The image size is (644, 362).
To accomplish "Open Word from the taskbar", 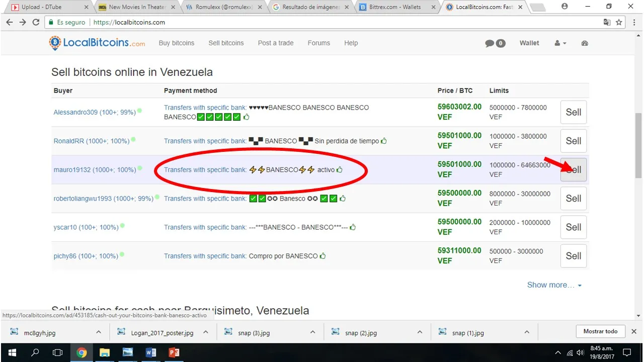I will coord(150,352).
